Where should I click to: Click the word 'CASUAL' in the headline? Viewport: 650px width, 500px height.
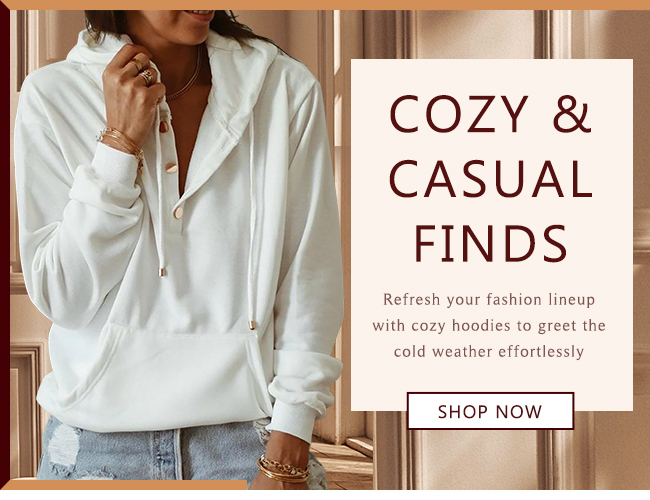491,179
